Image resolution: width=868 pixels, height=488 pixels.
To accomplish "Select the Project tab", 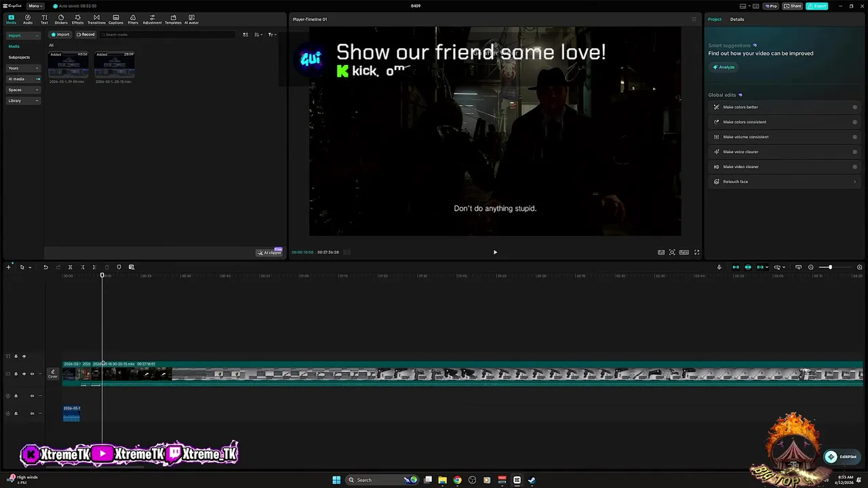I will coord(715,19).
